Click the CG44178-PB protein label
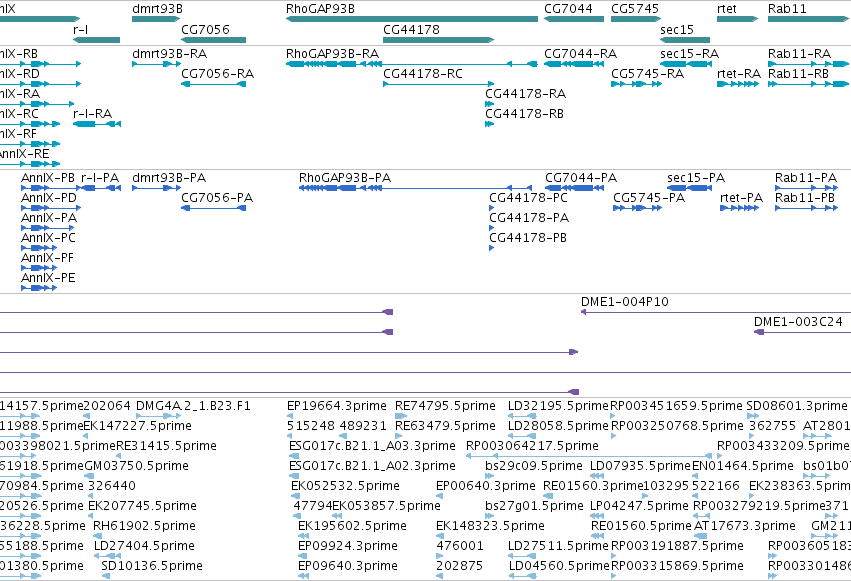The height and width of the screenshot is (581, 851). (528, 238)
